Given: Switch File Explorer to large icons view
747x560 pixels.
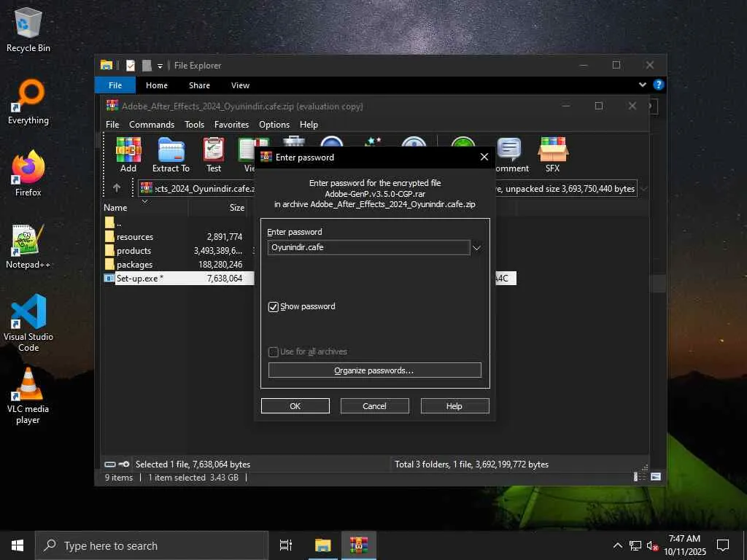Looking at the screenshot, I should click(x=656, y=477).
